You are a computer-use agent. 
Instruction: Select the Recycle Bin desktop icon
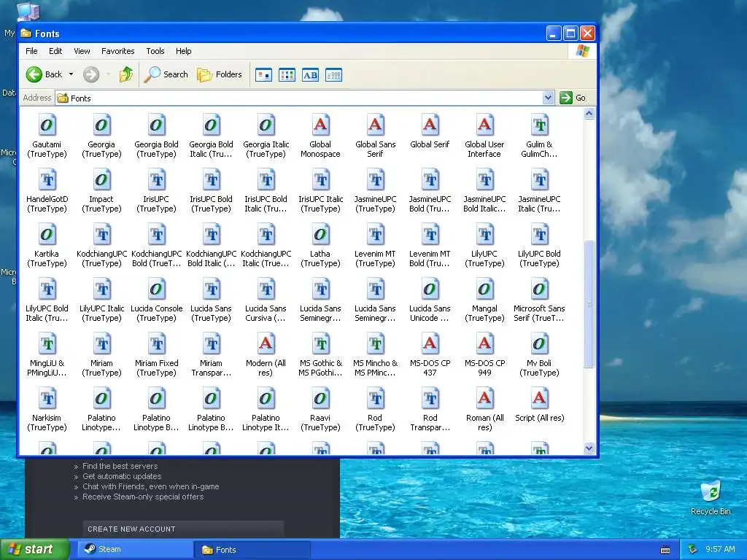click(711, 497)
